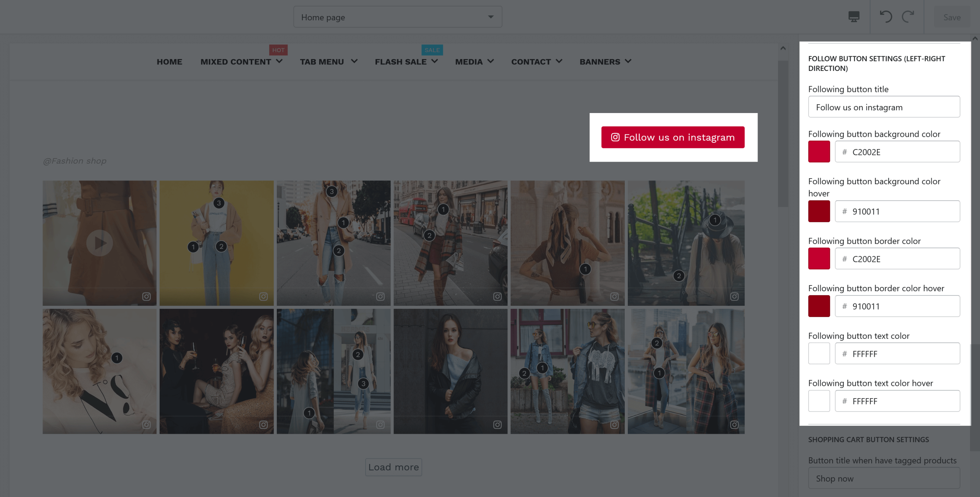The image size is (980, 497).
Task: Click the Follow us on instagram button
Action: [673, 137]
